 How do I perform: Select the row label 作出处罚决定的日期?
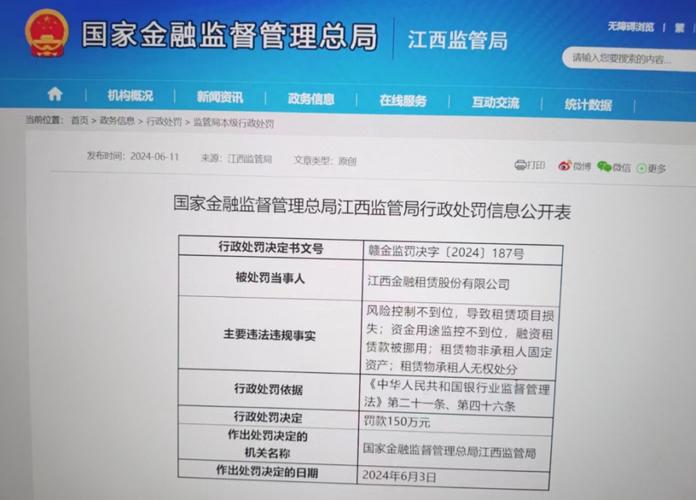click(267, 472)
